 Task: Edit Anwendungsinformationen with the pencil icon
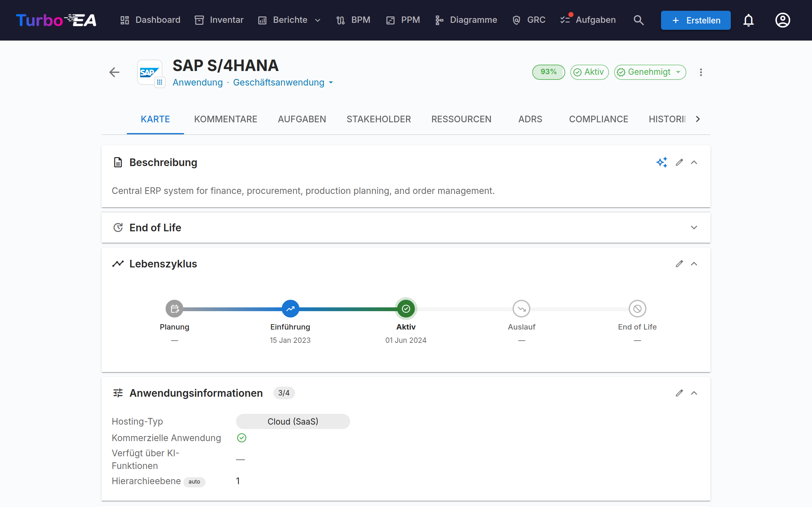click(679, 393)
